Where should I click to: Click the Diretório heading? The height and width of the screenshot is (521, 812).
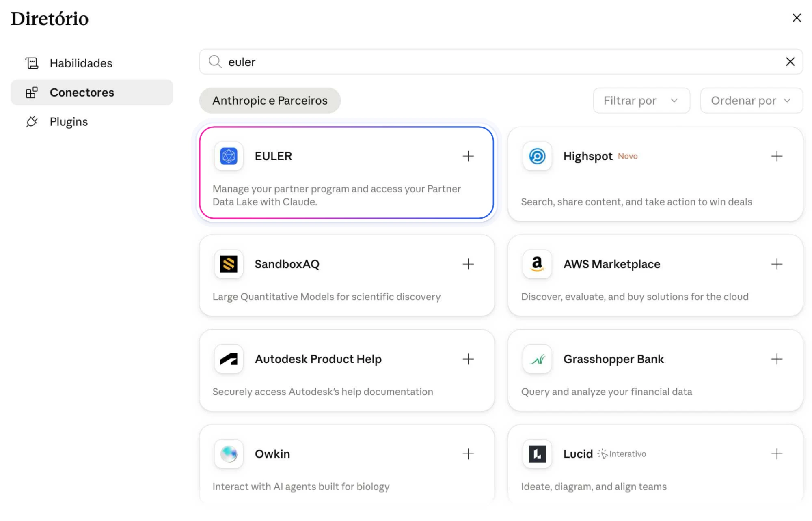coord(50,19)
